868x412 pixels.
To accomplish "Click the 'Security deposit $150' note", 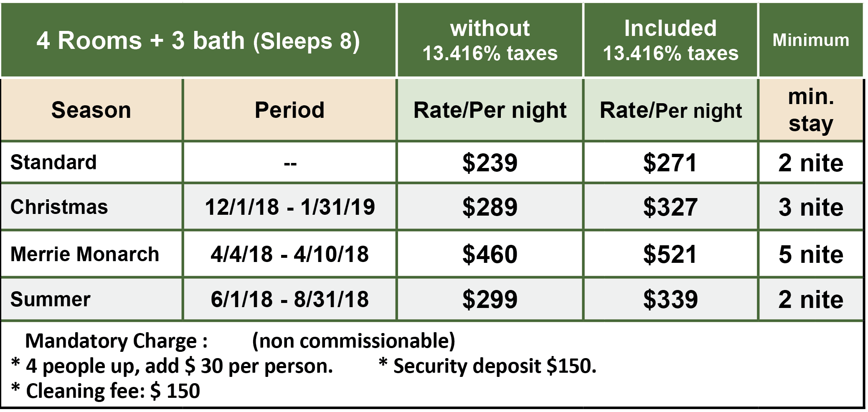I will click(487, 366).
